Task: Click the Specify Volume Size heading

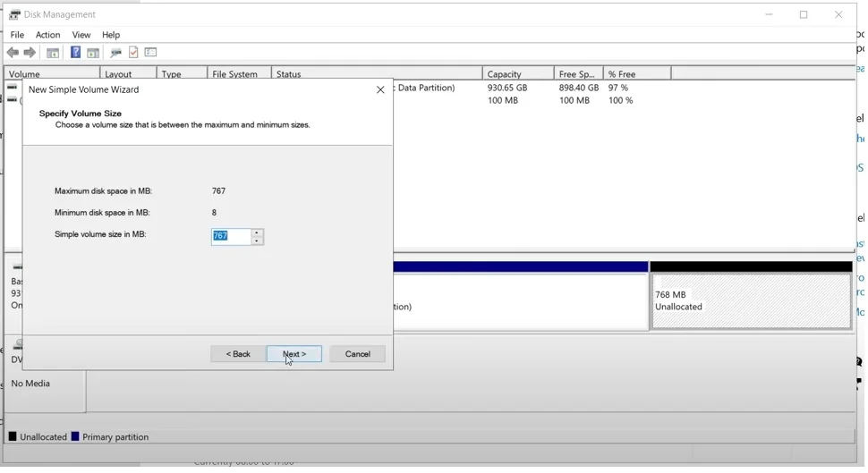Action: 81,114
